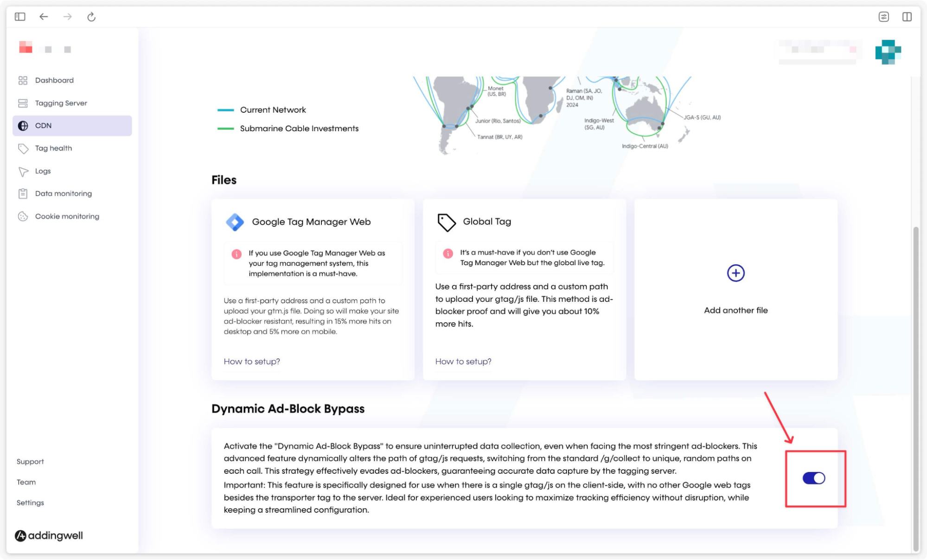Click the blurred account name top right
The image size is (927, 560).
820,52
